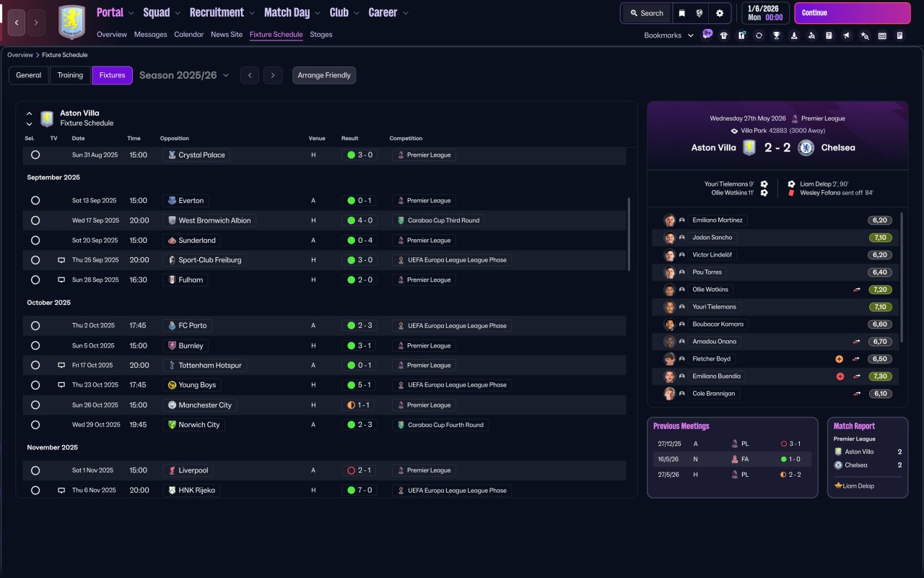
Task: Select the Everton fixture radio button
Action: click(x=35, y=201)
